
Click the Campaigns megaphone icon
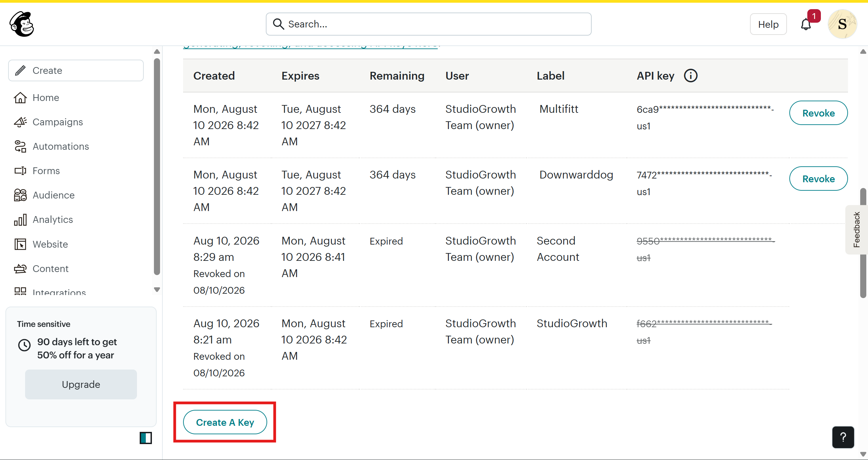tap(20, 122)
